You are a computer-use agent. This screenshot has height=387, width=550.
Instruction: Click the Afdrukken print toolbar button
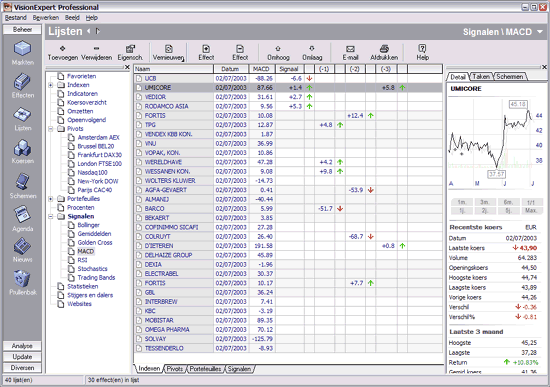(384, 53)
